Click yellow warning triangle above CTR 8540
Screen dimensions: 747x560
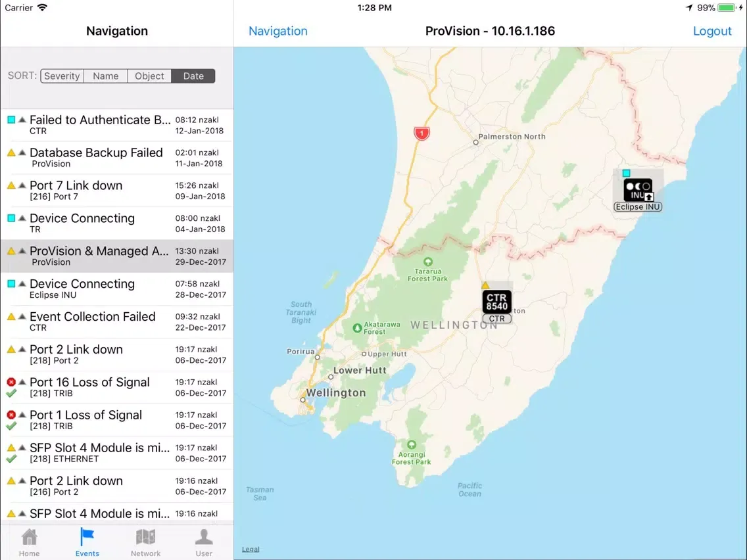pos(485,285)
